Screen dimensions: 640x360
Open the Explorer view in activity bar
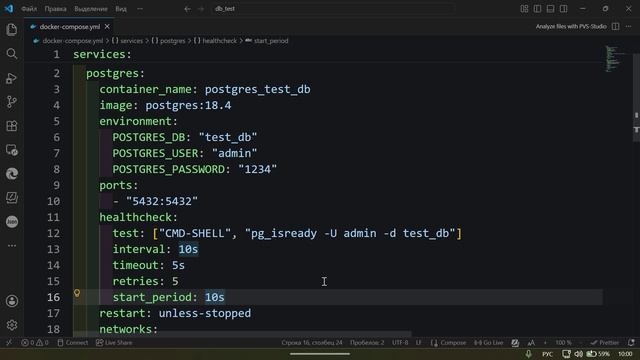(12, 30)
